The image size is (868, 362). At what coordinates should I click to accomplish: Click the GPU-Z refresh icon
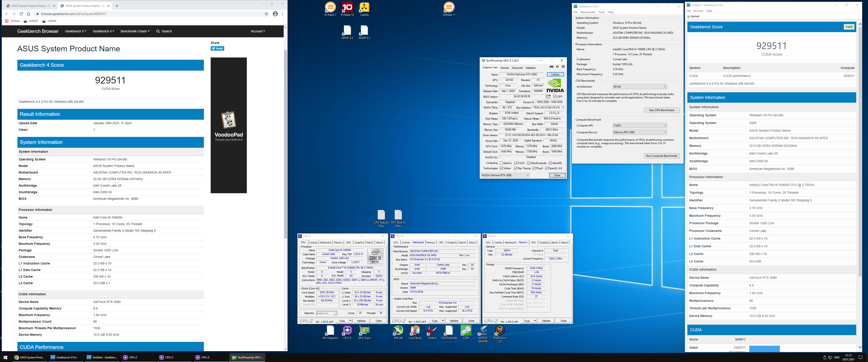point(557,67)
